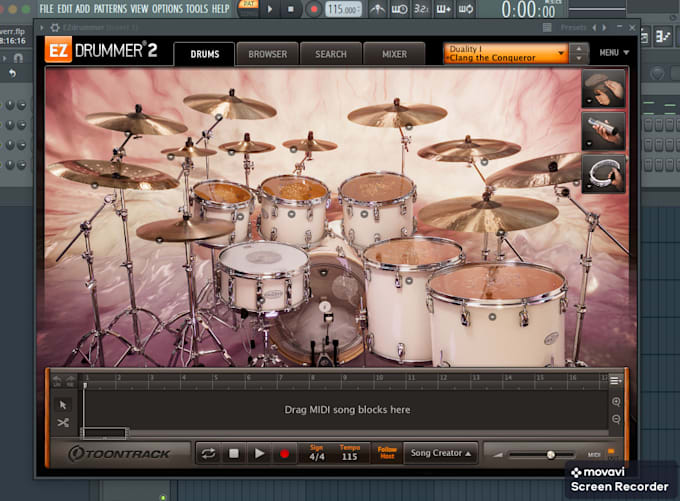Open the BROWSER tab

[x=268, y=54]
